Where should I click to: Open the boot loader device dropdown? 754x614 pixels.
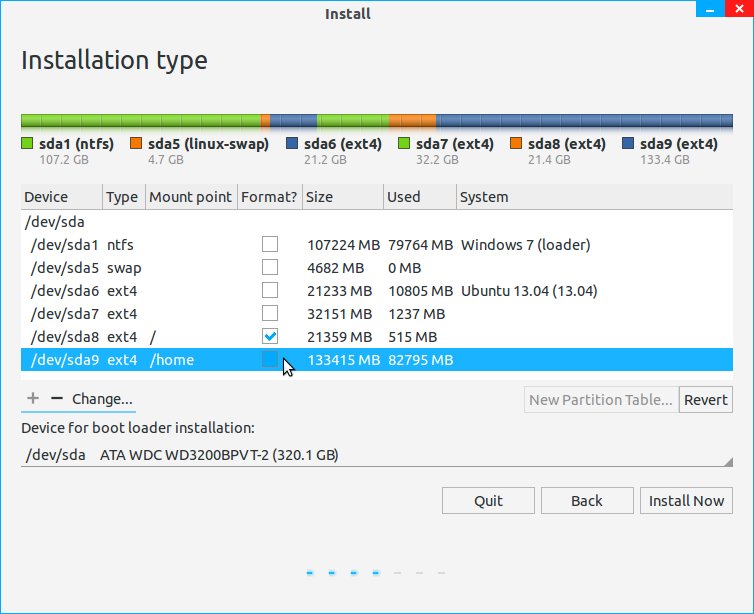[x=377, y=455]
